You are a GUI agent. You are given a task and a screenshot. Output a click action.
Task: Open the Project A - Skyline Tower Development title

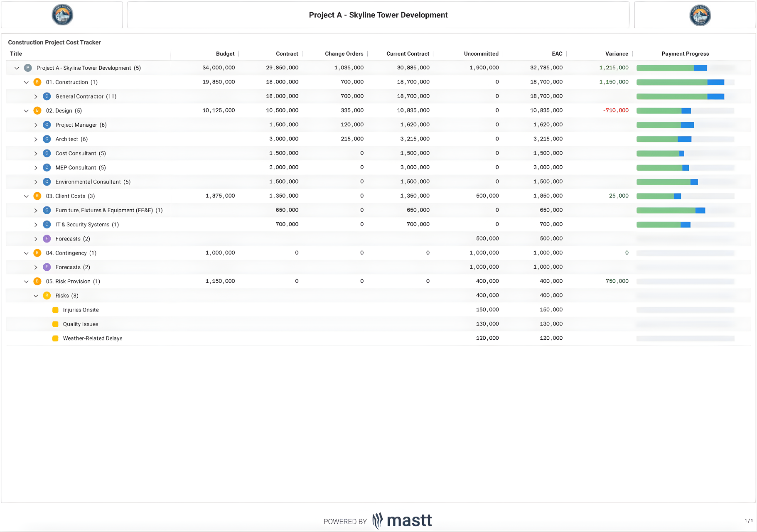[378, 15]
